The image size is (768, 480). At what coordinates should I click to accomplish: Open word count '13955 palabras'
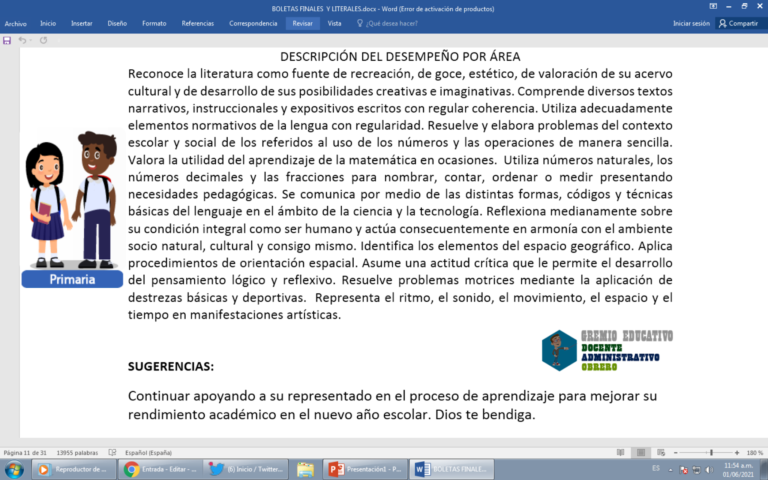click(77, 453)
